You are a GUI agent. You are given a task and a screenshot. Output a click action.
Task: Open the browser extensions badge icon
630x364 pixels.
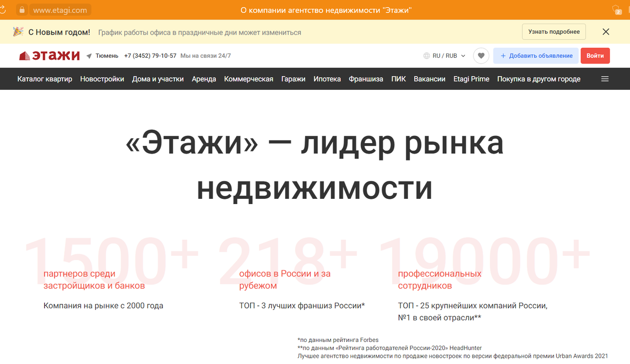[617, 10]
